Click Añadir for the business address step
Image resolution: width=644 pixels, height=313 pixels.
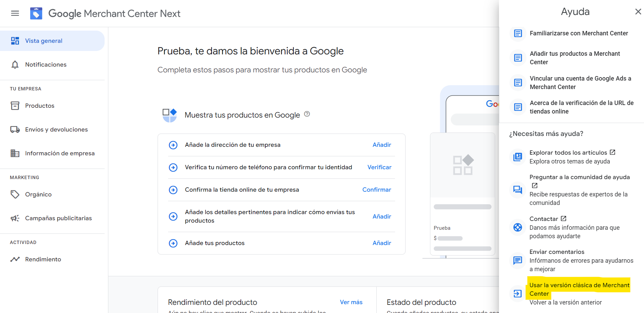click(x=382, y=145)
